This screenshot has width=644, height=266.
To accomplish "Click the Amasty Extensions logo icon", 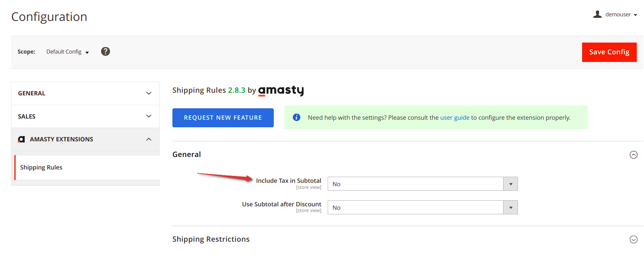I will click(x=22, y=139).
